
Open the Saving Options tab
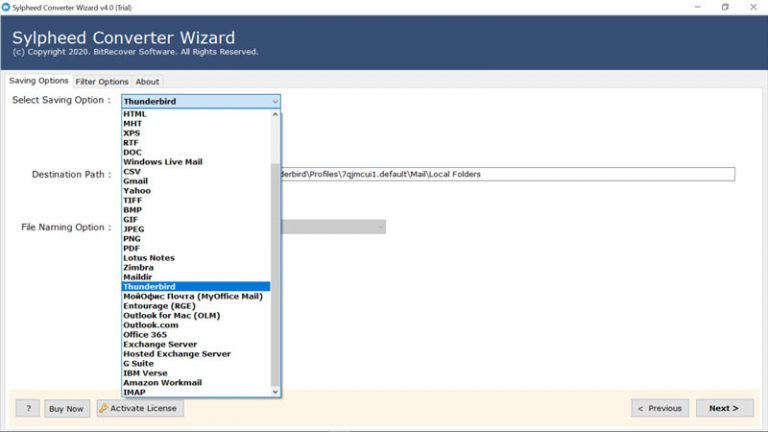point(39,81)
